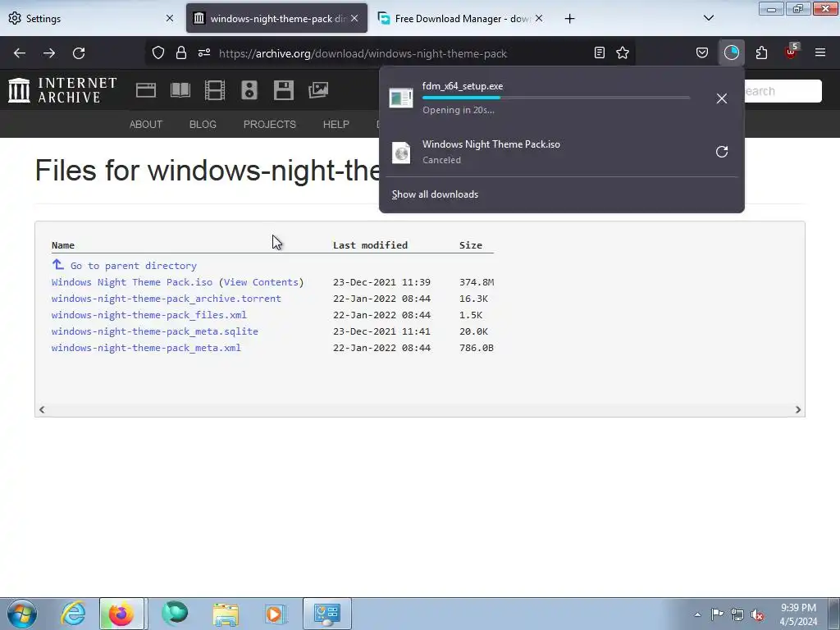
Task: Open the Pocket save button
Action: point(702,53)
